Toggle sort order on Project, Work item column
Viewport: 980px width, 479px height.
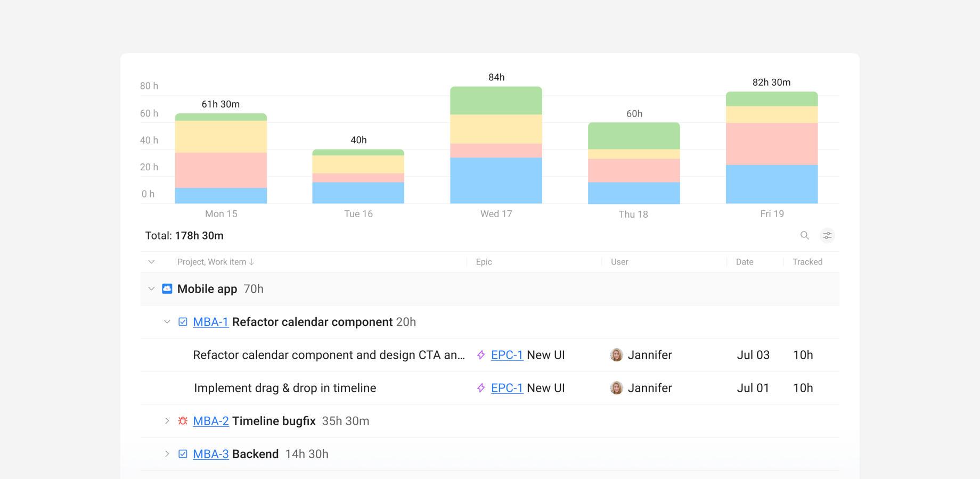216,261
